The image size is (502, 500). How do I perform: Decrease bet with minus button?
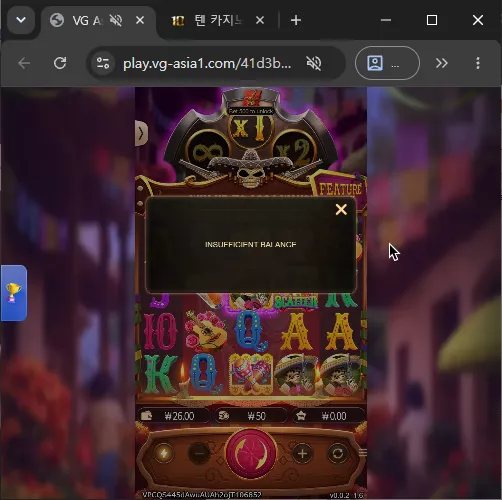pyautogui.click(x=199, y=453)
